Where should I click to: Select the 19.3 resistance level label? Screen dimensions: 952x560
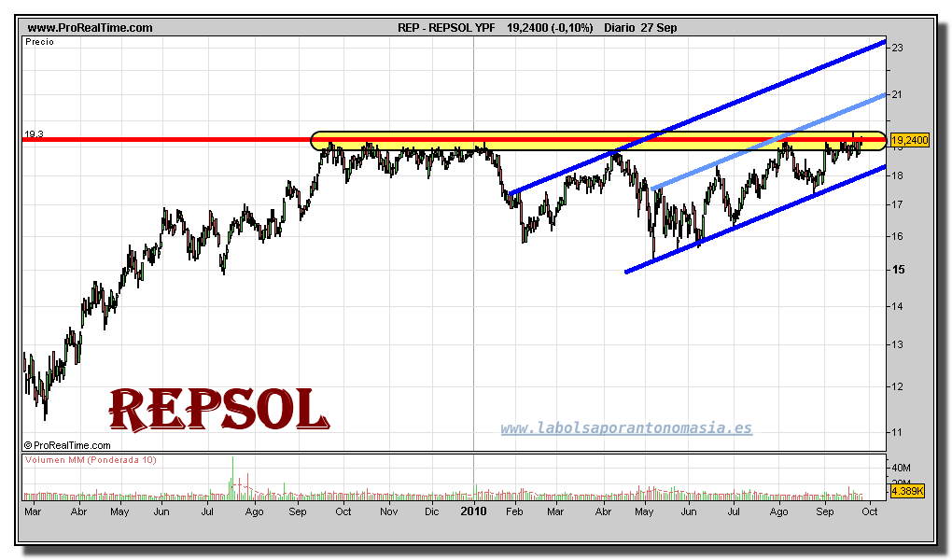click(34, 133)
